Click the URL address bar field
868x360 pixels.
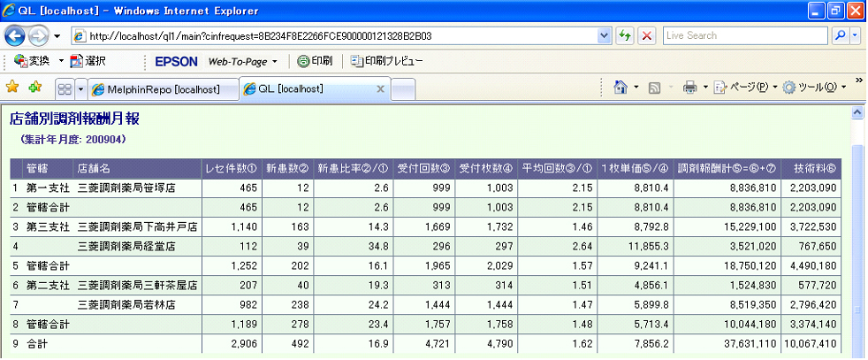335,36
